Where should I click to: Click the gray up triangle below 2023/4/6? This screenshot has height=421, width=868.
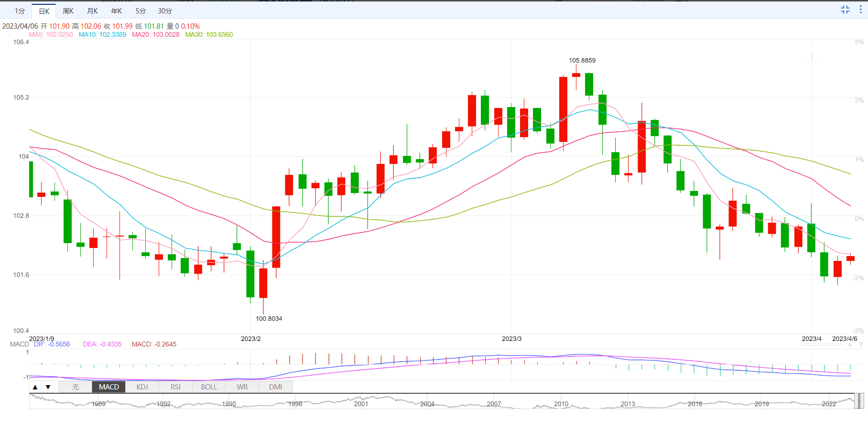pyautogui.click(x=849, y=345)
